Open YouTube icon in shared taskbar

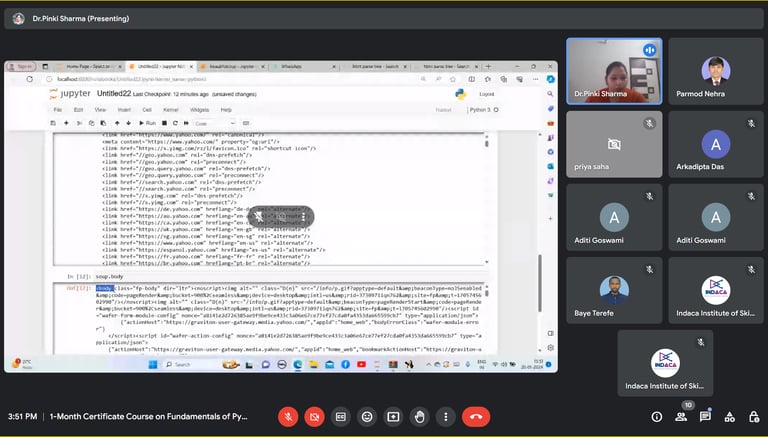361,364
